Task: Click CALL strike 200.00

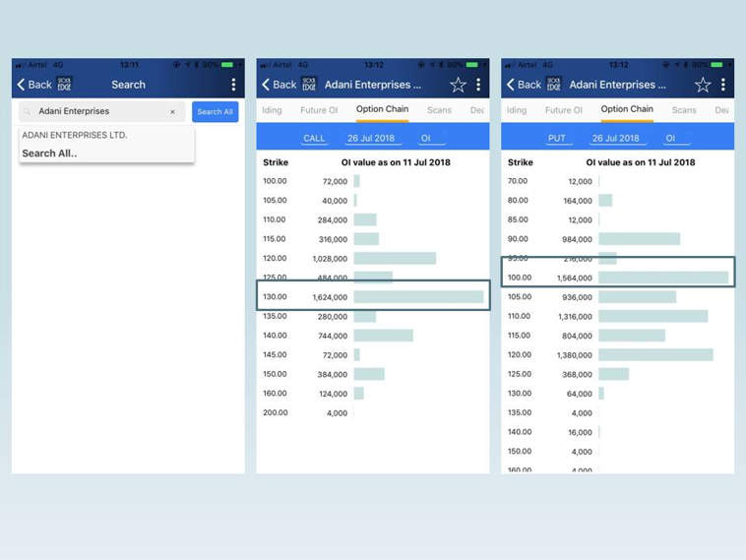Action: (275, 412)
